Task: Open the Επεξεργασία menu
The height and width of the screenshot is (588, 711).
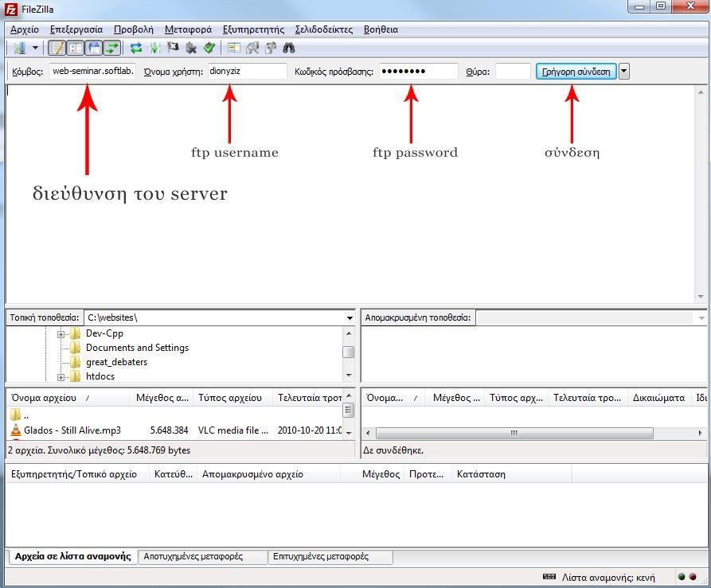Action: [x=76, y=29]
